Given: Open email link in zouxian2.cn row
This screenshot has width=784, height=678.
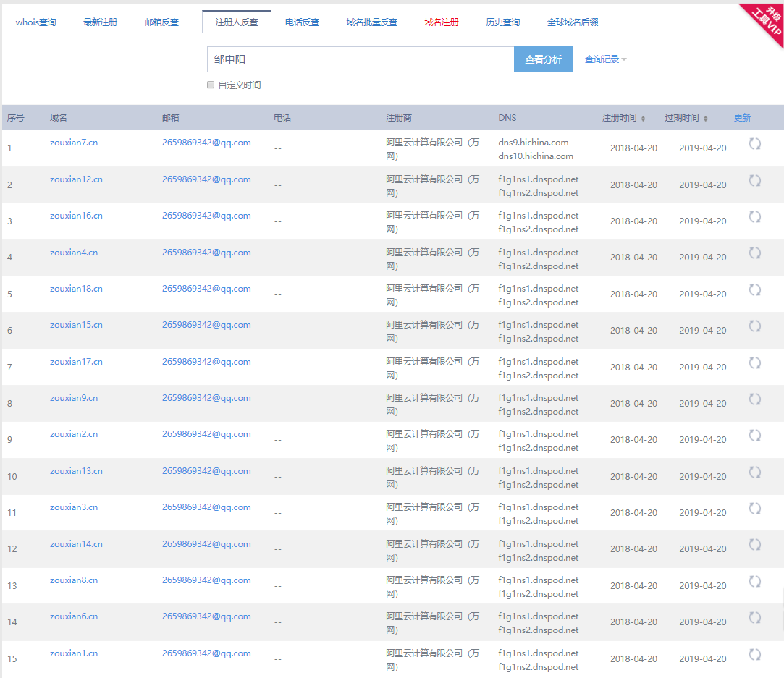Looking at the screenshot, I should [x=206, y=434].
